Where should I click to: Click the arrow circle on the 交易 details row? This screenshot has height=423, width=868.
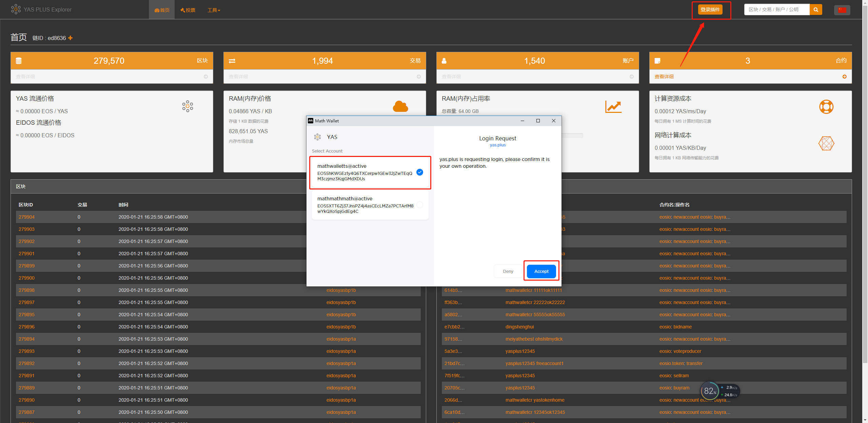pyautogui.click(x=419, y=77)
